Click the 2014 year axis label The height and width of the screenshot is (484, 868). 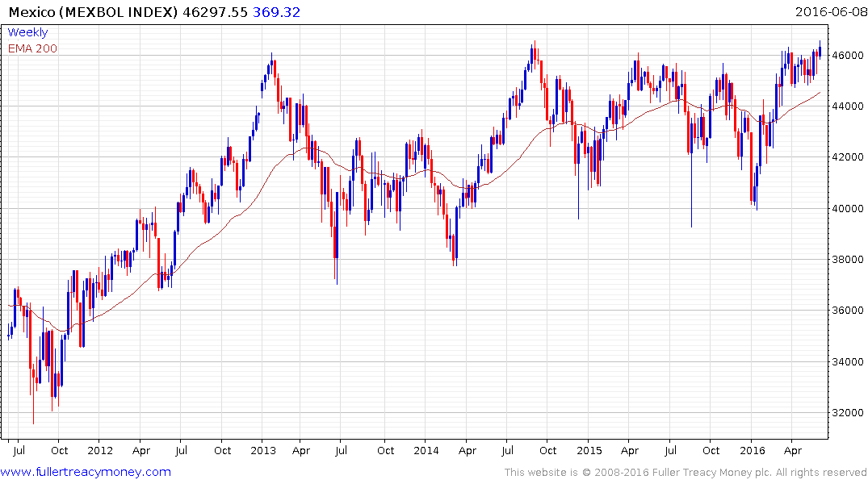coord(426,450)
